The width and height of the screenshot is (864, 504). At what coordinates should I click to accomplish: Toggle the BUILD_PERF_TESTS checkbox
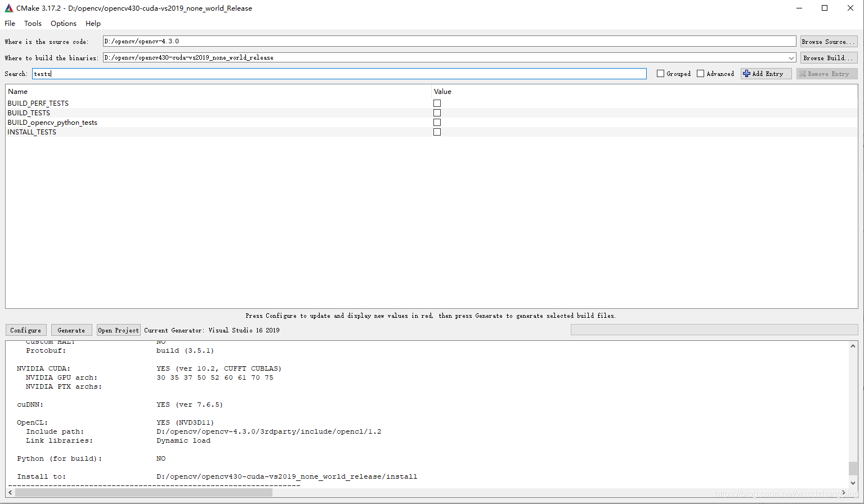(437, 103)
